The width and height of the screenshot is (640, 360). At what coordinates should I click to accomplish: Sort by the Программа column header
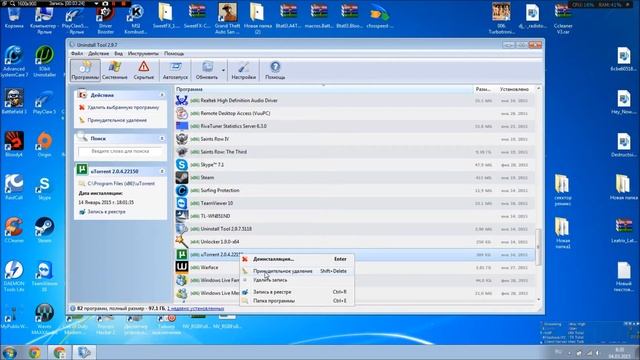click(323, 89)
